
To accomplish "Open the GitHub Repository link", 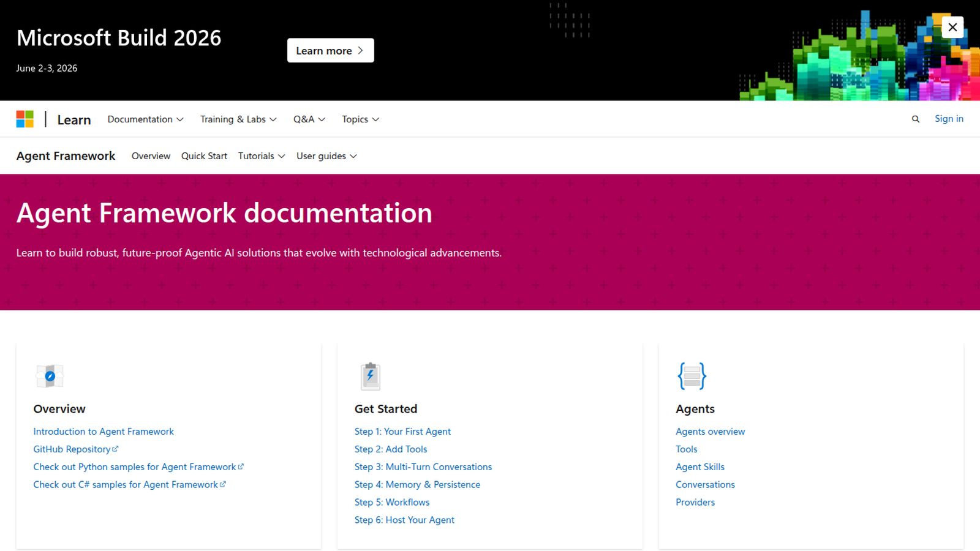I will tap(75, 449).
